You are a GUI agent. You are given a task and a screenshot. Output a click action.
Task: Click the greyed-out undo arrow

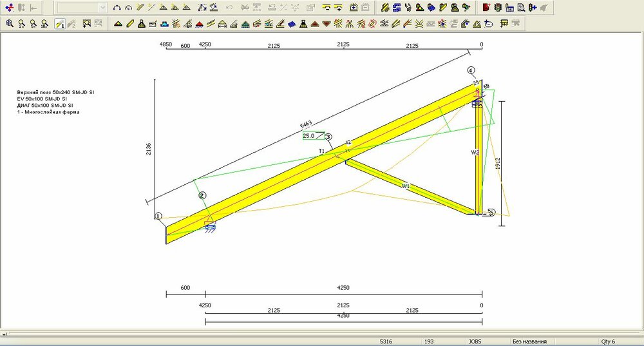(x=229, y=7)
